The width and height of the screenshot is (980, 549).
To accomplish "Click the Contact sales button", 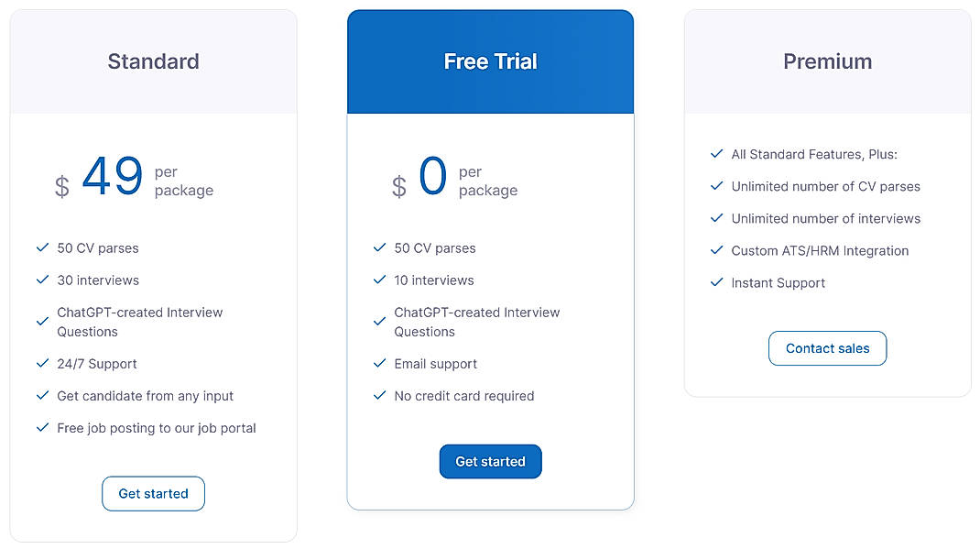I will click(x=827, y=348).
